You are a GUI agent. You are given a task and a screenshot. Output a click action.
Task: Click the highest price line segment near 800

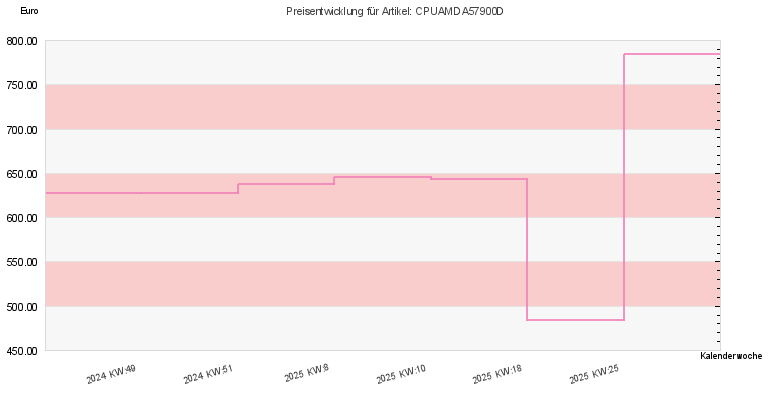[x=672, y=54]
